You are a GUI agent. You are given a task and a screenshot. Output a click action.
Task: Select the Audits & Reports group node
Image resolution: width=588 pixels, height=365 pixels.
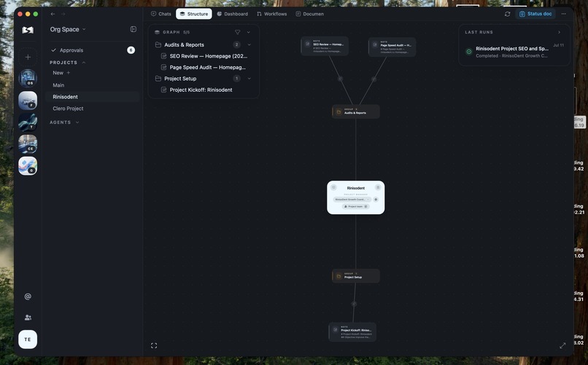(356, 111)
